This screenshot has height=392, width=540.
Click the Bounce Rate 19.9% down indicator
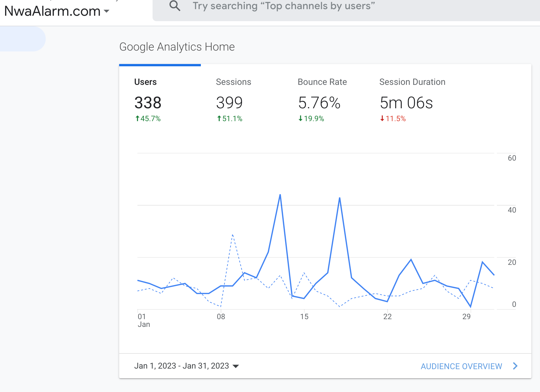311,119
